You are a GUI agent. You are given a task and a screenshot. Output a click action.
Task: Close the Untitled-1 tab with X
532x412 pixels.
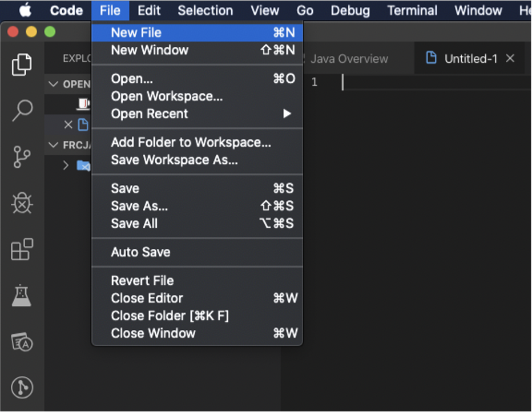[x=510, y=58]
